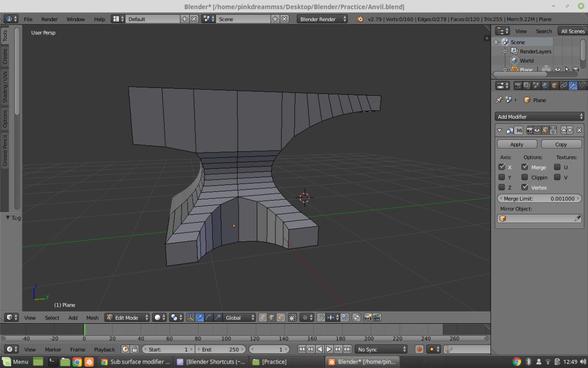Open the Mesh menu in viewport header
The width and height of the screenshot is (588, 368).
pyautogui.click(x=92, y=317)
